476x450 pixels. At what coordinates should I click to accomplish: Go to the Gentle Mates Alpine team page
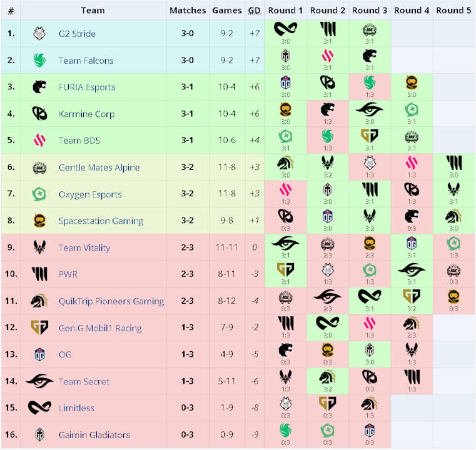click(x=99, y=167)
